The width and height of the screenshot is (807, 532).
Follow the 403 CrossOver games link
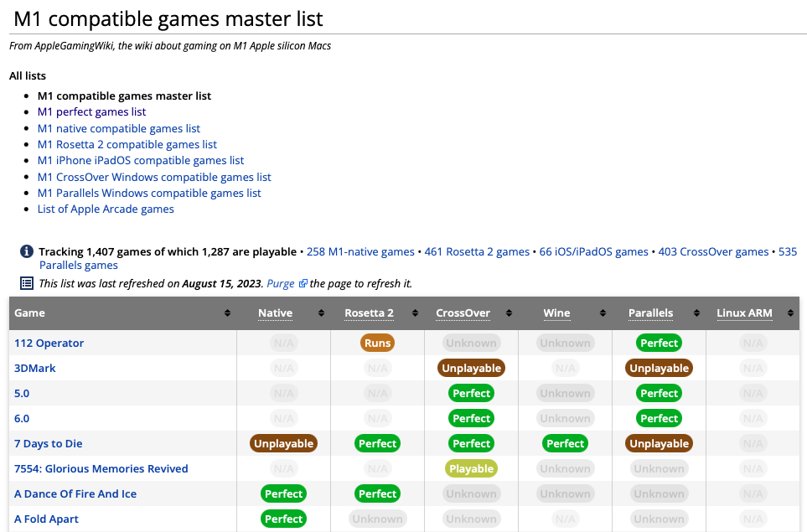point(713,251)
